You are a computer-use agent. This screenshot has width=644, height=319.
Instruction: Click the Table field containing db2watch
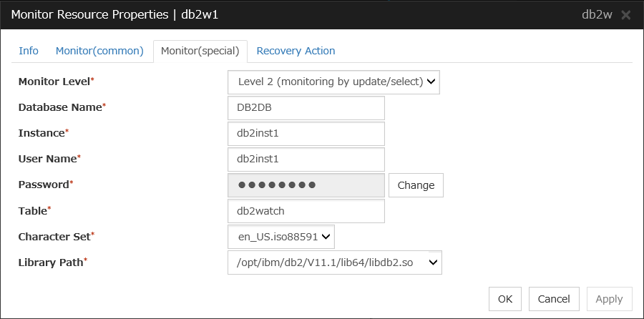click(x=306, y=211)
